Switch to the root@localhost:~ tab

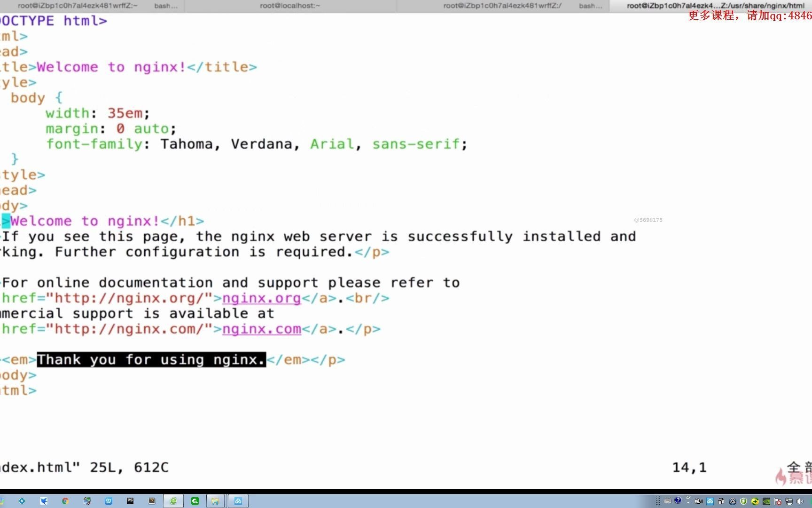[290, 6]
